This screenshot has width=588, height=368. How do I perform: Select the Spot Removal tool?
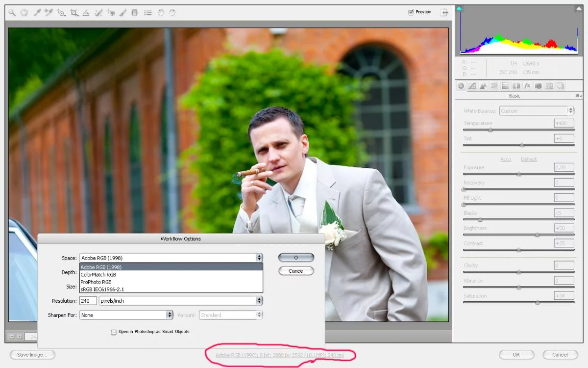tap(98, 13)
